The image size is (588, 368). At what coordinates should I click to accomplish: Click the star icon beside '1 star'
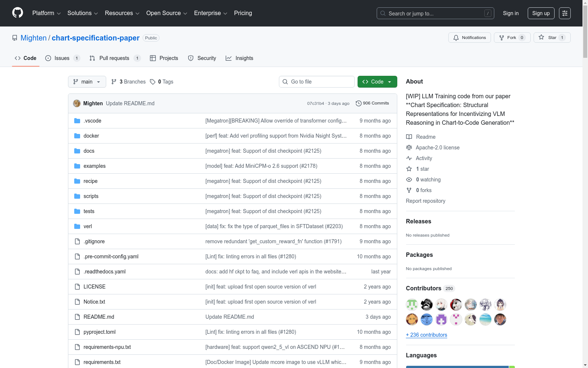tap(409, 169)
